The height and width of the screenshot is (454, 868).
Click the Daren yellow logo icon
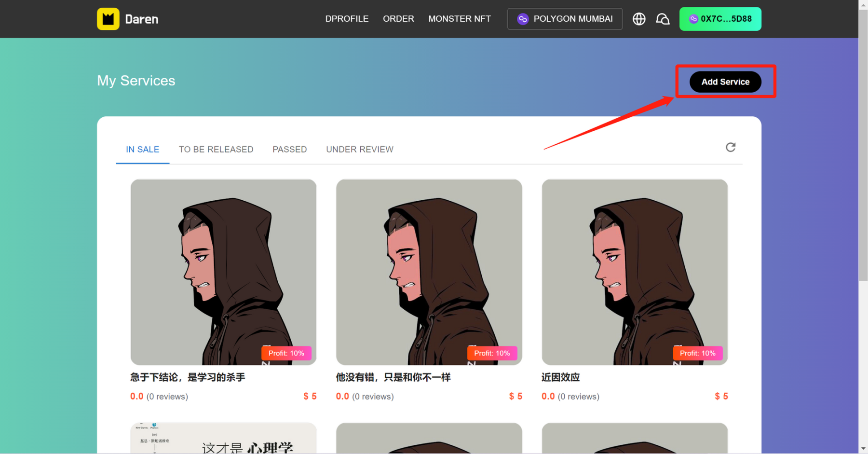108,19
